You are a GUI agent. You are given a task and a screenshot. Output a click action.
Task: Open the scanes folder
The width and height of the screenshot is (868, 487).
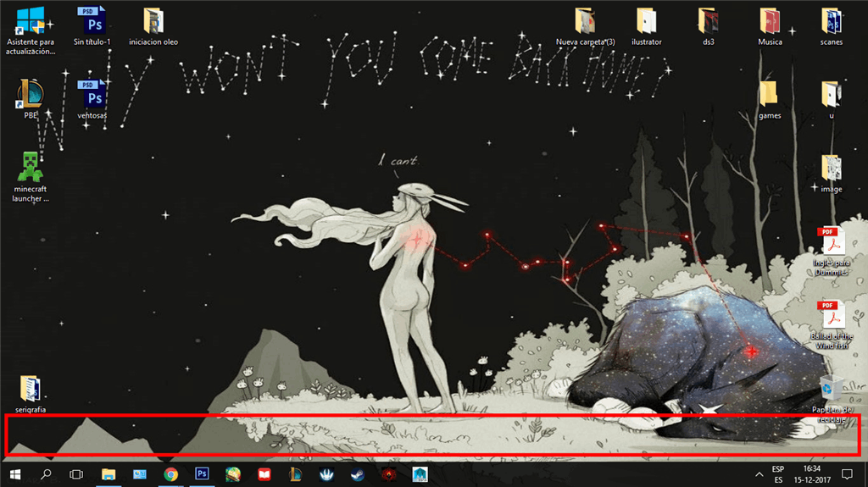pyautogui.click(x=832, y=26)
